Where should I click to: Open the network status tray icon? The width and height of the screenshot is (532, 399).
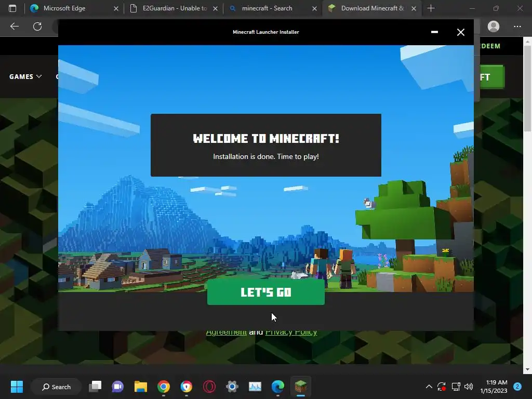456,387
